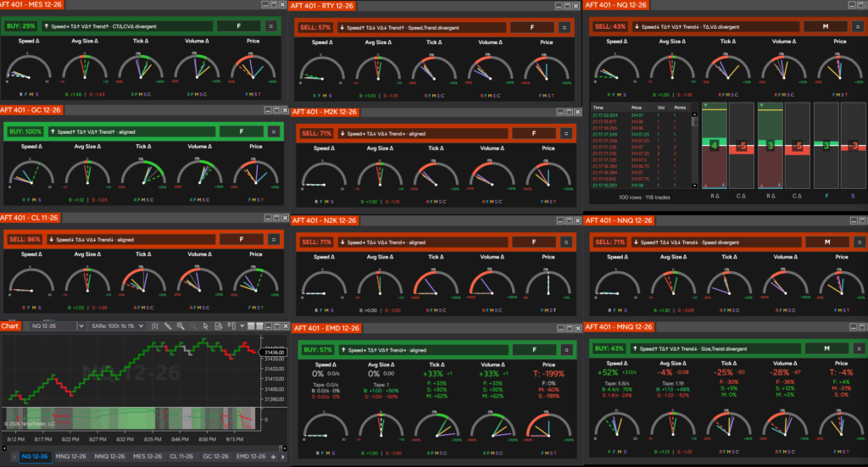868x467 pixels.
Task: Select the active NQ 12-26 chart tab
Action: 34,457
